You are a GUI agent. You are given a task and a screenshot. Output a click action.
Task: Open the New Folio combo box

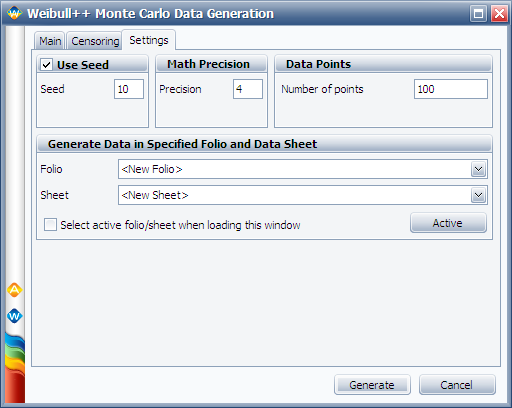coord(303,169)
